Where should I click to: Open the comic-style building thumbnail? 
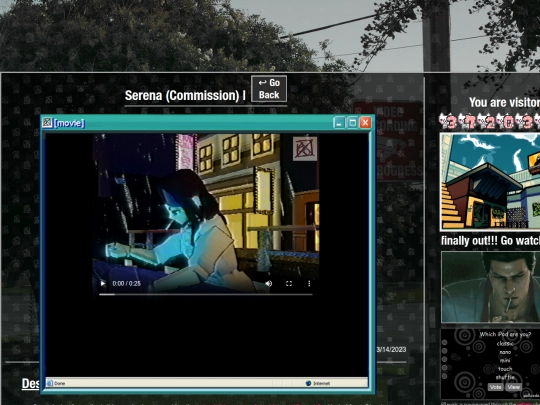tap(490, 182)
